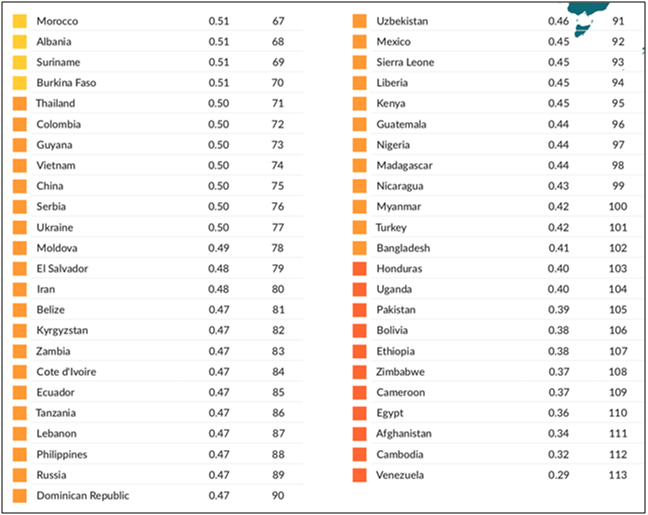Click Egypt's score value 0.36
This screenshot has width=648, height=515.
click(x=558, y=413)
